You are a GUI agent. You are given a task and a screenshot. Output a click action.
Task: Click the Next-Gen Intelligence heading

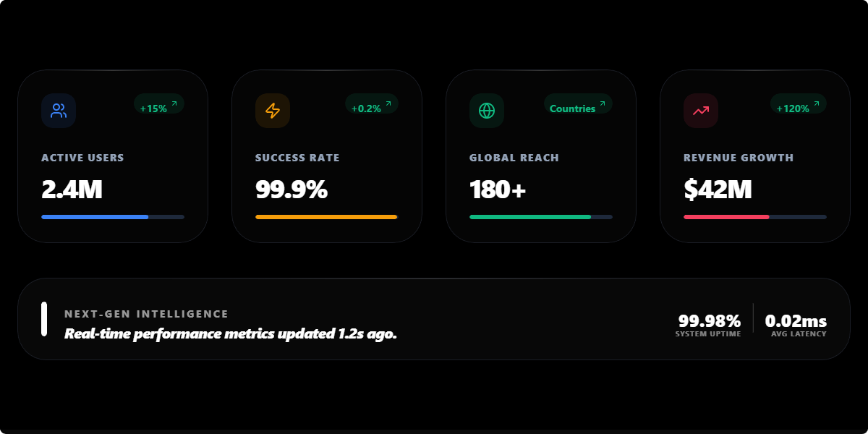(x=146, y=313)
